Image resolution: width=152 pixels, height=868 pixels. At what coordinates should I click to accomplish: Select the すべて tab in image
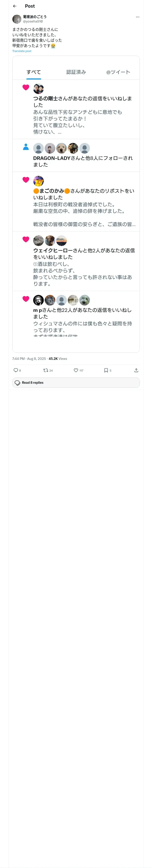pos(34,72)
